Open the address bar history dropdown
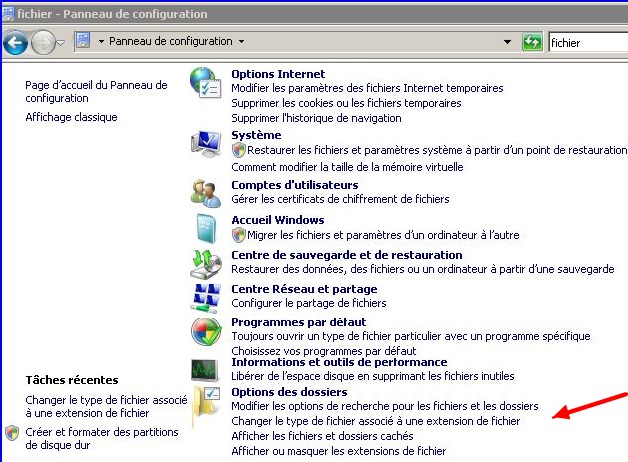The height and width of the screenshot is (462, 628). (x=507, y=42)
